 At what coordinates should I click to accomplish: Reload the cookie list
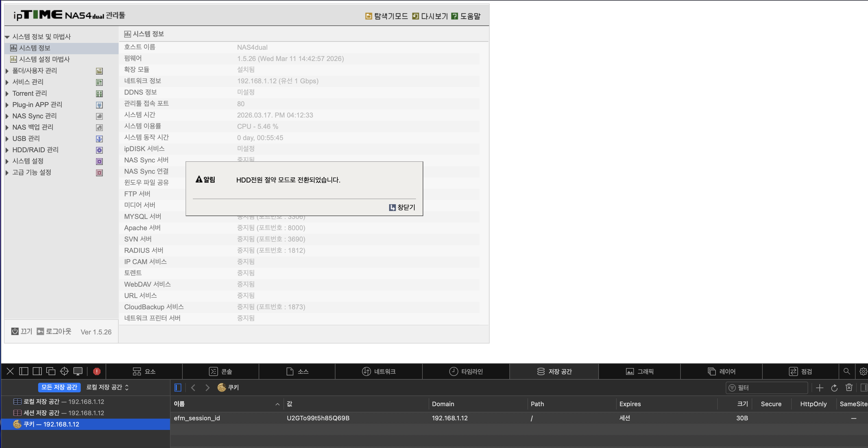(834, 388)
